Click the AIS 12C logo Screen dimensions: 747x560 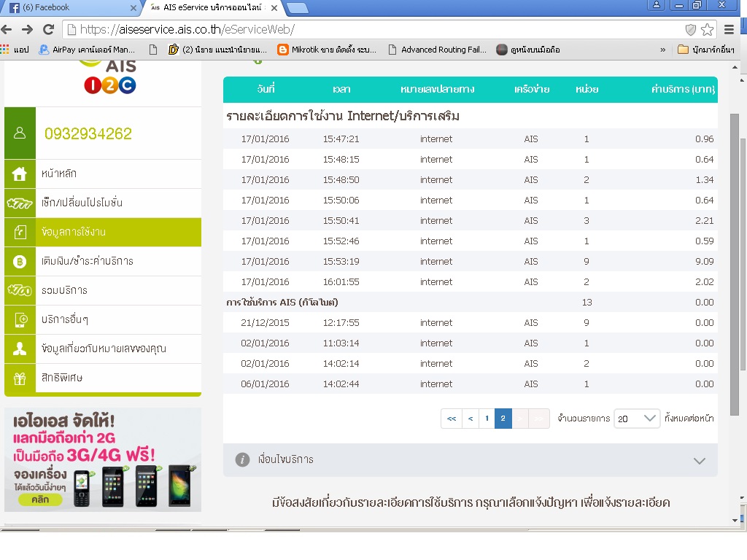[x=110, y=77]
